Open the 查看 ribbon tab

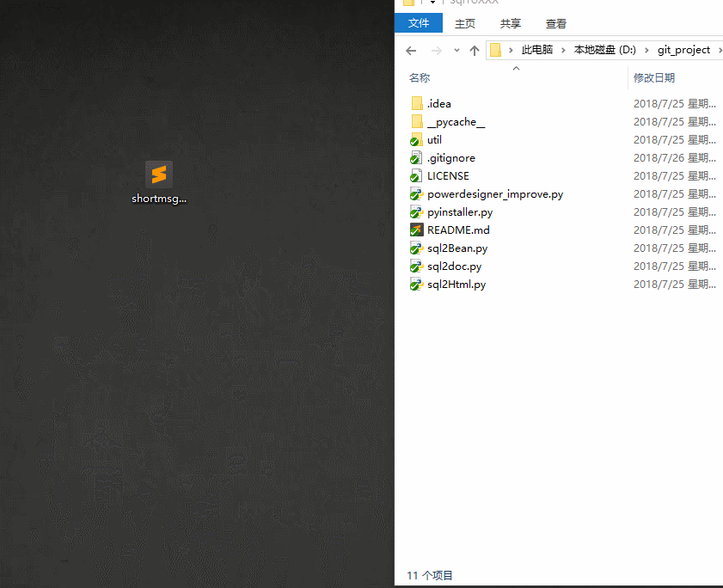pyautogui.click(x=556, y=23)
